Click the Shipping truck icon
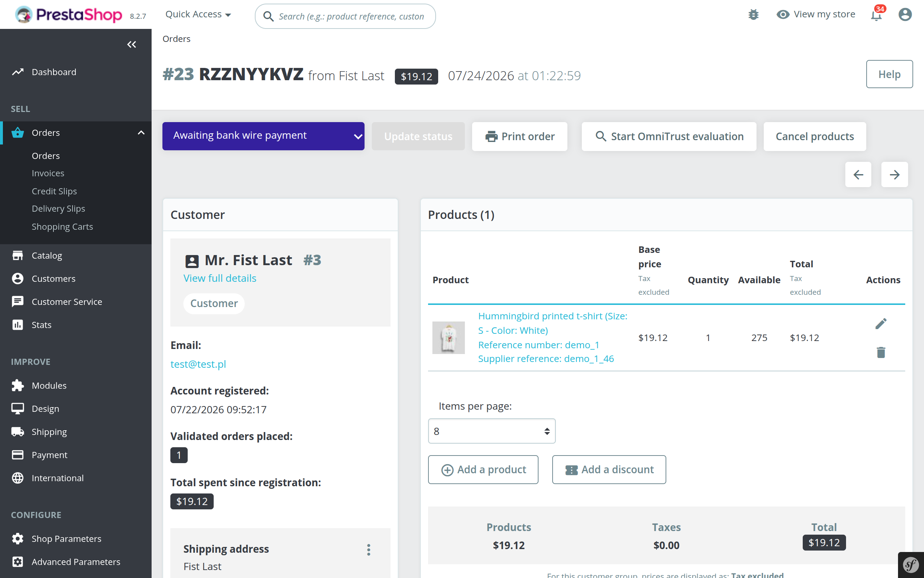This screenshot has width=924, height=578. [x=18, y=432]
